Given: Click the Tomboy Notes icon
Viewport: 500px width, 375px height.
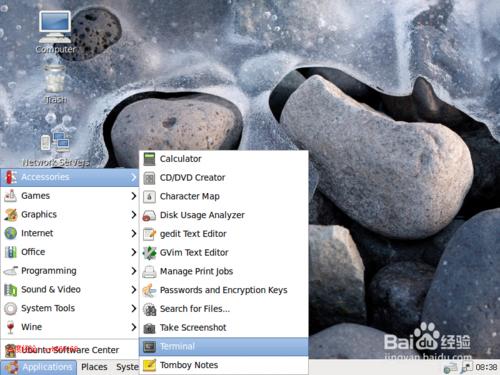Looking at the screenshot, I should tap(149, 365).
